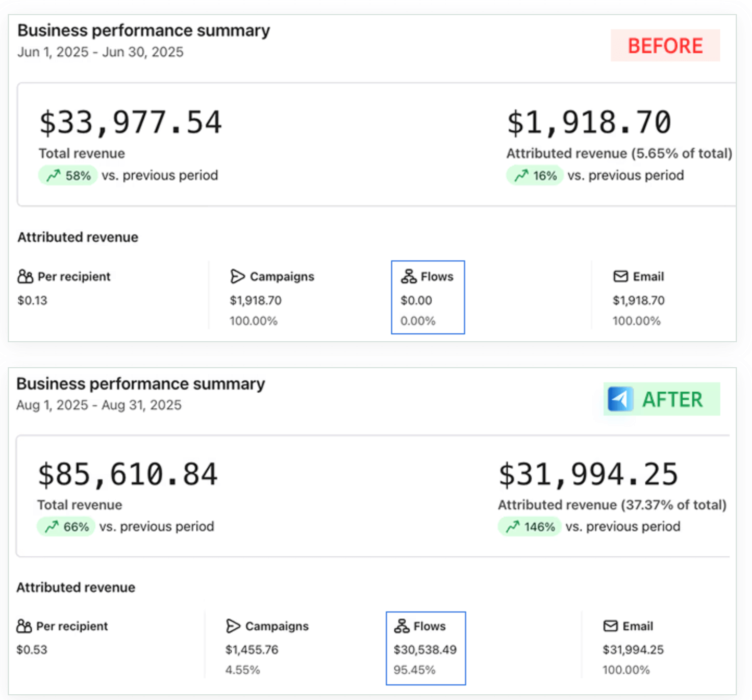The width and height of the screenshot is (752, 700).
Task: Click the 58% total revenue trend badge
Action: pos(68,176)
